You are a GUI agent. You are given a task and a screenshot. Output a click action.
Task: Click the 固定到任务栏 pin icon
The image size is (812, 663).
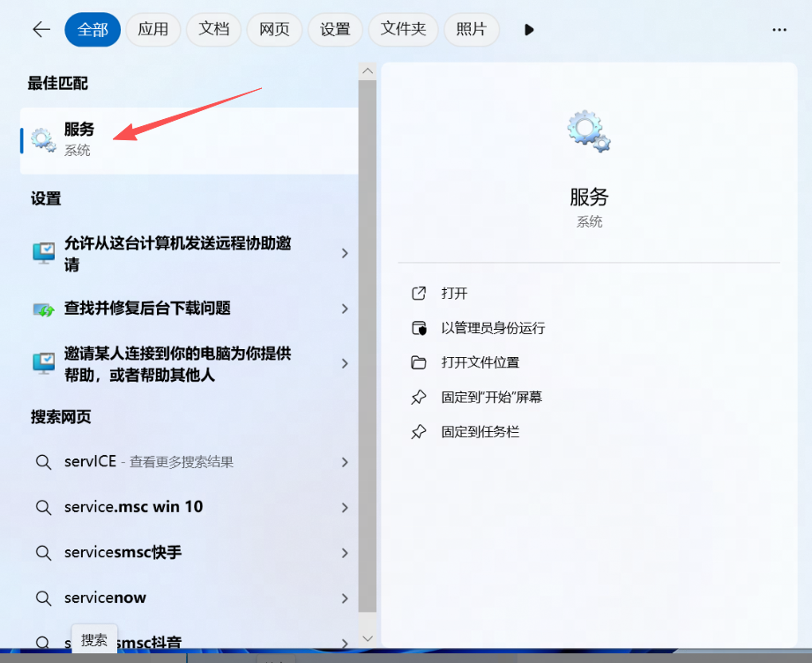click(x=419, y=432)
